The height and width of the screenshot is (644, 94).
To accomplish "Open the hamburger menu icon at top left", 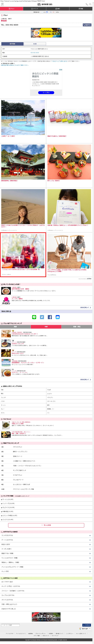I will tap(2, 4).
